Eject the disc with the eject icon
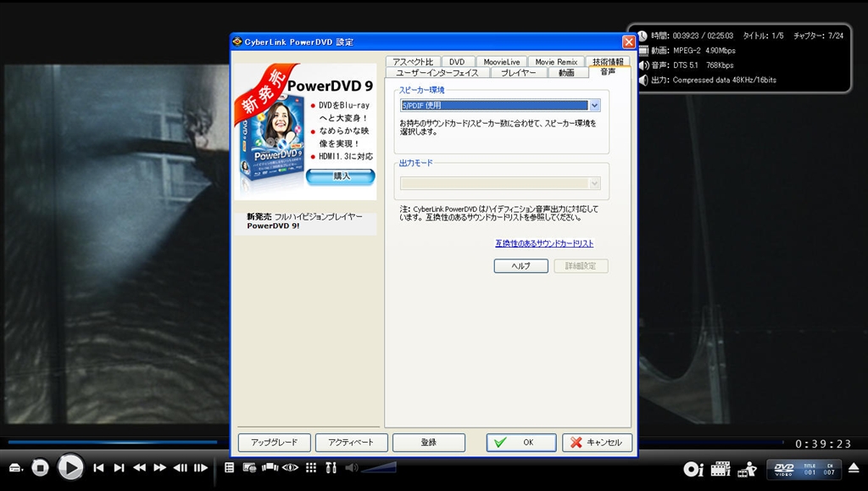The height and width of the screenshot is (491, 868). point(854,468)
